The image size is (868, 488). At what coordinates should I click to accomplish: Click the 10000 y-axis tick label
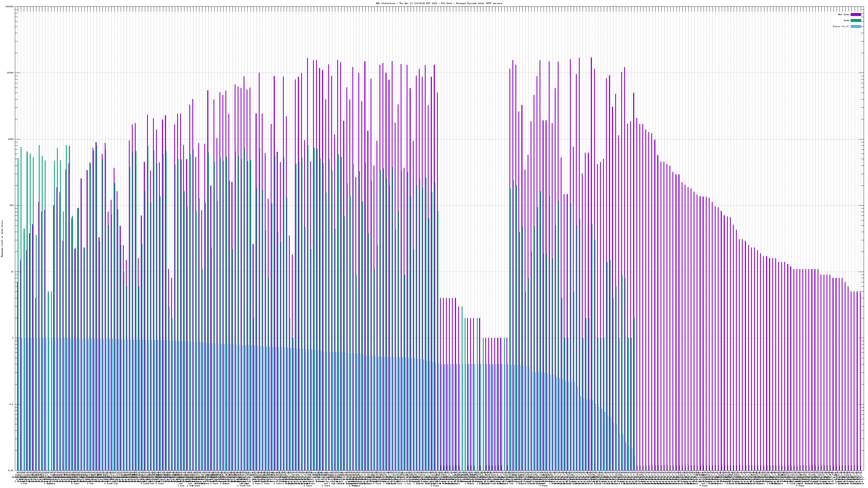coord(11,73)
